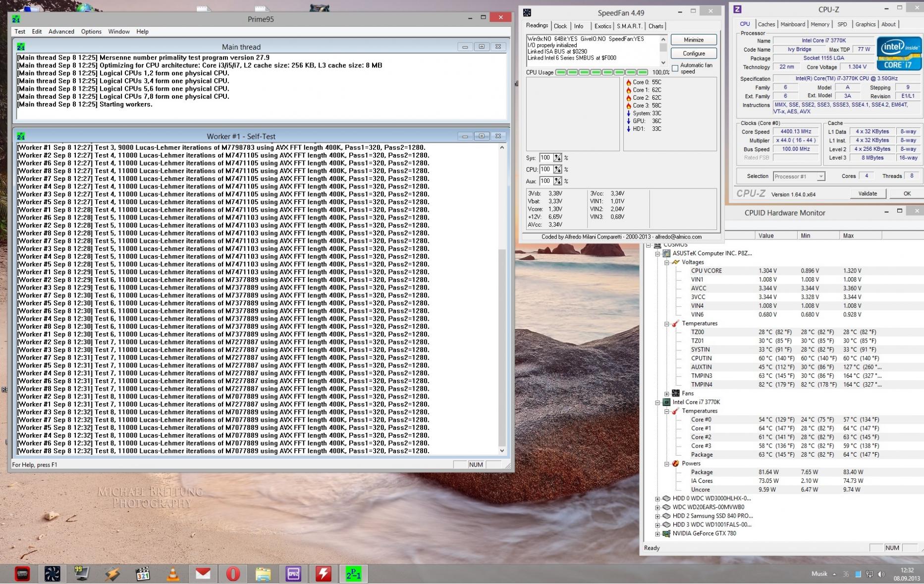Open File Explorer from the taskbar
924x584 pixels.
[263, 574]
